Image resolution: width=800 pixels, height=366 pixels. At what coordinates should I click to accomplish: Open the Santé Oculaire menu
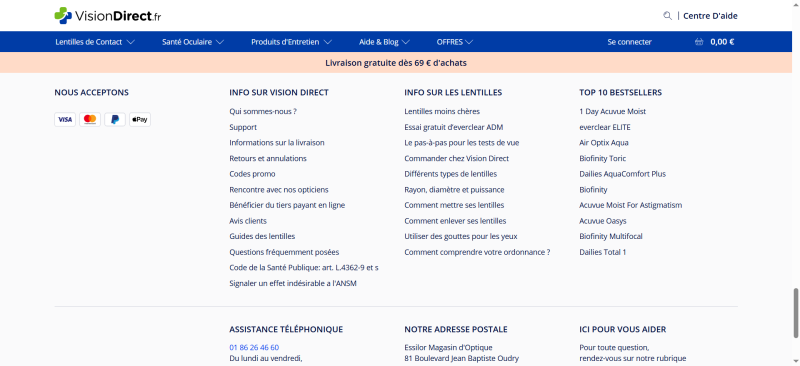tap(187, 42)
